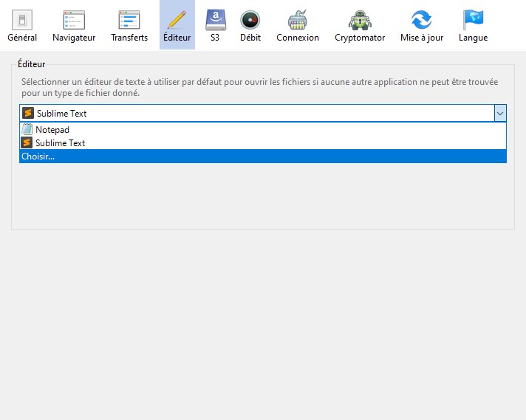Click the Débit tab label
526x420 pixels.
click(x=250, y=38)
